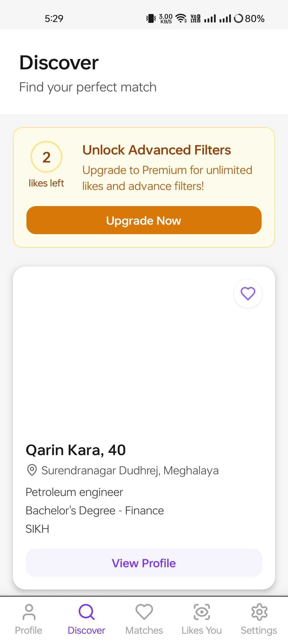The height and width of the screenshot is (644, 288).
Task: Tap the location pin icon near Surendranagar
Action: (x=32, y=470)
